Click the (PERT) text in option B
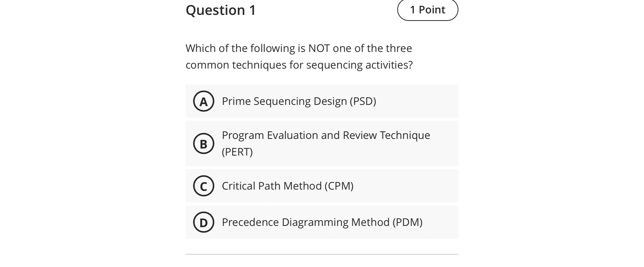Screen dimensions: 644x267 (237, 152)
